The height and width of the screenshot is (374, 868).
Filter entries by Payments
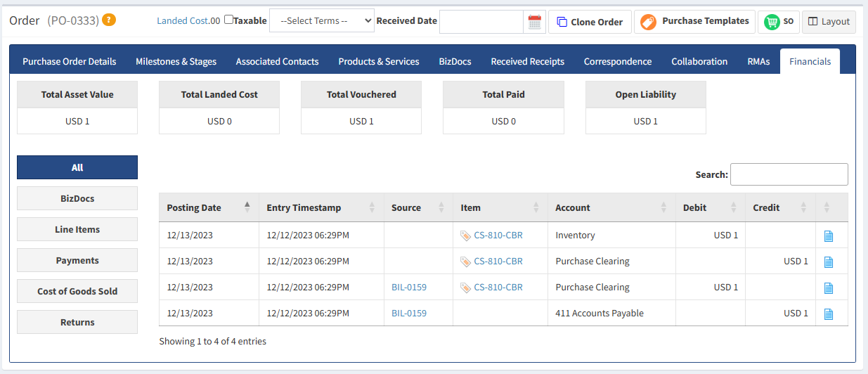coord(77,260)
